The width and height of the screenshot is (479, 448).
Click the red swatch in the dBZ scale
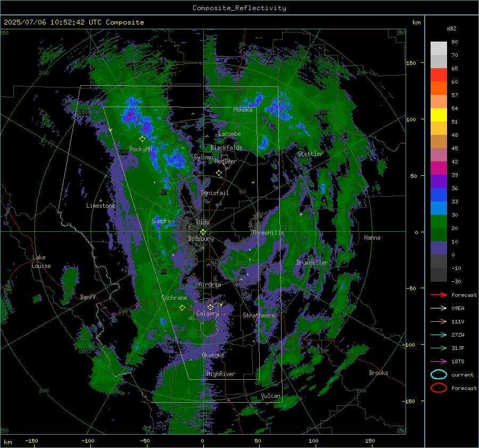coord(439,75)
